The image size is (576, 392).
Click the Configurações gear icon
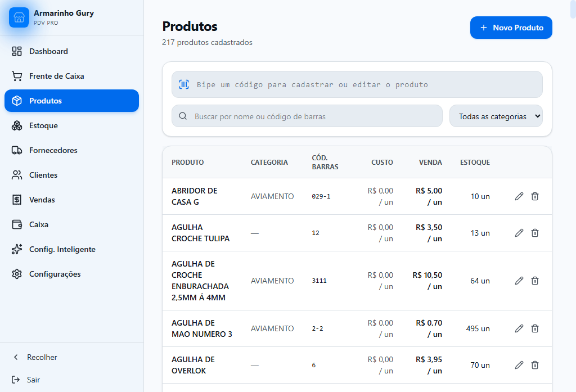pos(17,274)
